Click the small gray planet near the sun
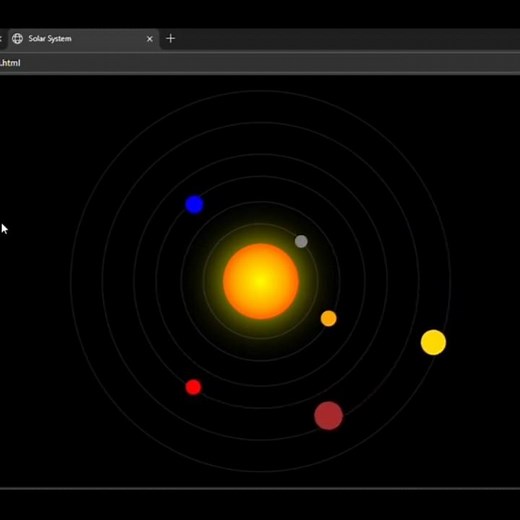 click(x=301, y=241)
